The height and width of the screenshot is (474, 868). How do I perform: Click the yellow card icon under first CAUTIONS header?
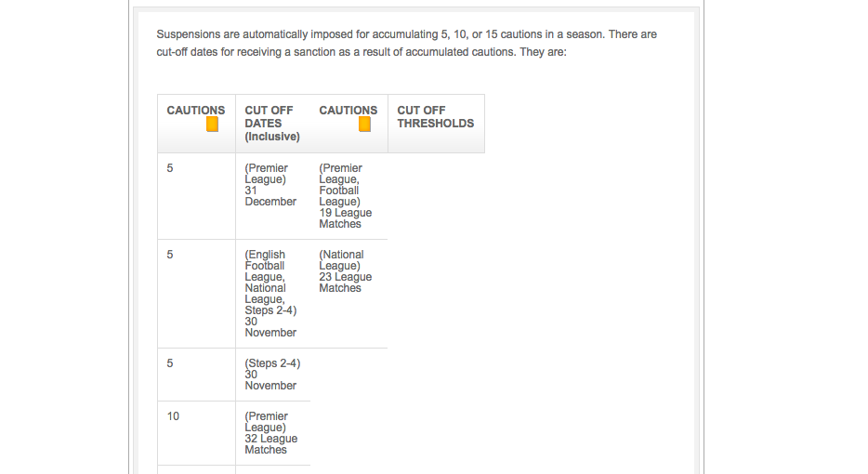[x=212, y=124]
